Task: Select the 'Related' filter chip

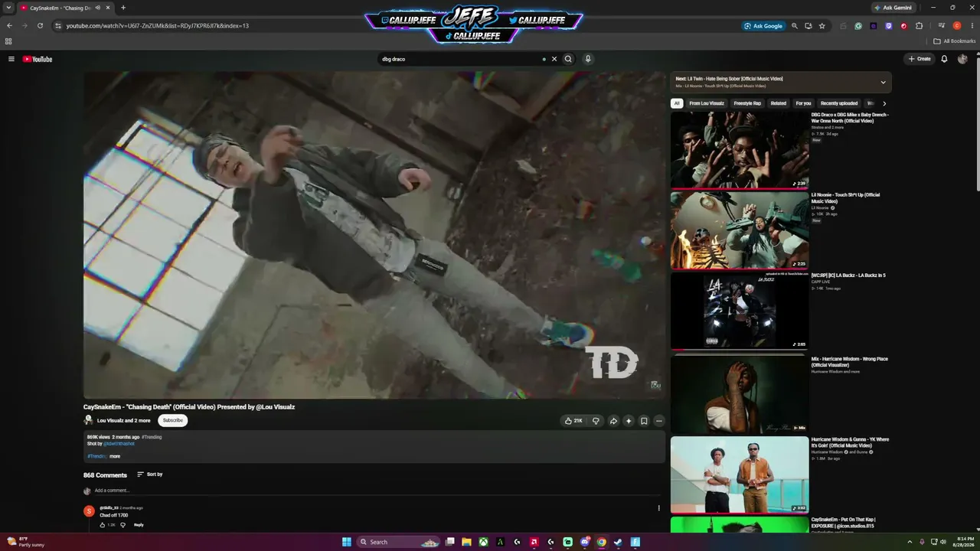Action: coord(779,103)
